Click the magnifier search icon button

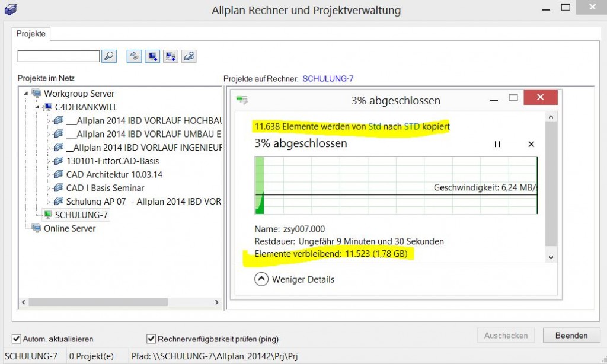(x=109, y=56)
